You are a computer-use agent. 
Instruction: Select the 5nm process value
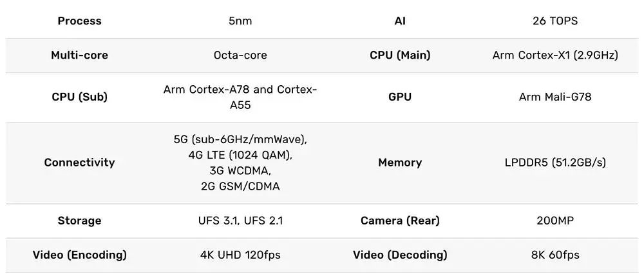tap(240, 21)
